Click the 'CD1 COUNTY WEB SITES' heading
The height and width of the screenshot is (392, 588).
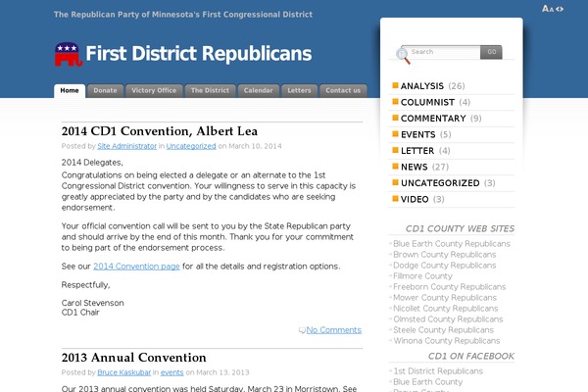(460, 228)
